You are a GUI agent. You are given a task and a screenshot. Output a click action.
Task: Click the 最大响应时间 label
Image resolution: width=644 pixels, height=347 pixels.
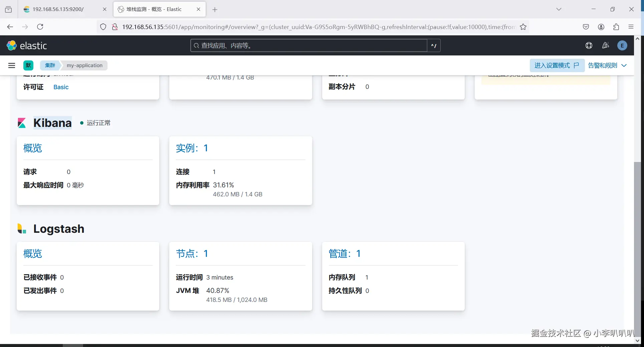pyautogui.click(x=43, y=185)
